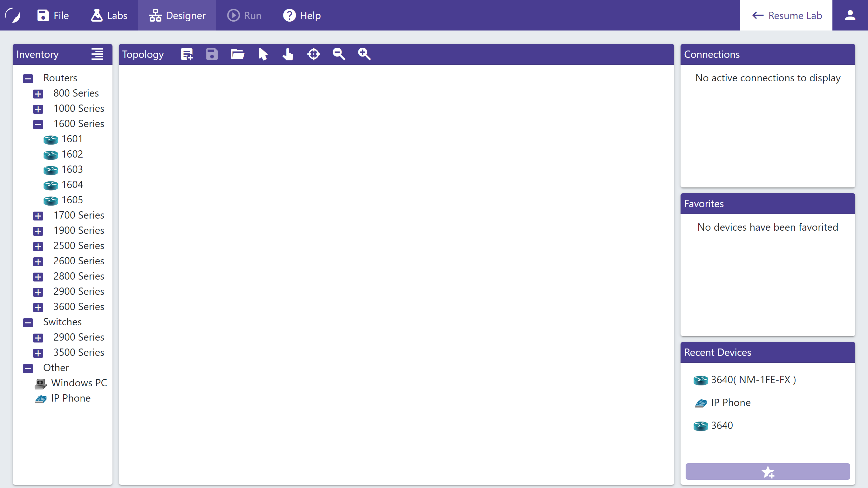The image size is (868, 488).
Task: Select 3640( NM-1FE-FX ) in Recent Devices
Action: (x=753, y=380)
